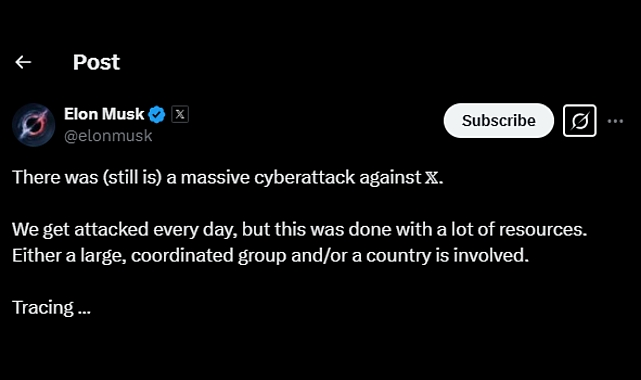Click the blue verified checkmark badge
The height and width of the screenshot is (380, 641).
click(157, 114)
